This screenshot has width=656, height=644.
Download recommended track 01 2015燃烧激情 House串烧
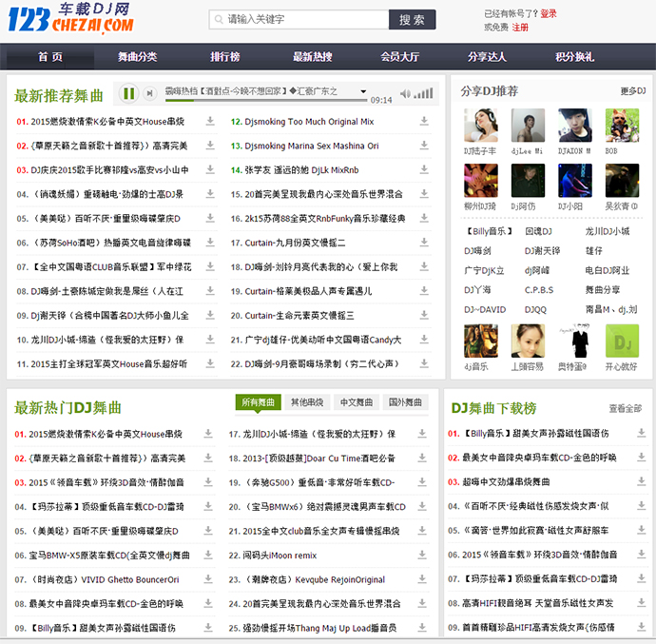click(210, 121)
